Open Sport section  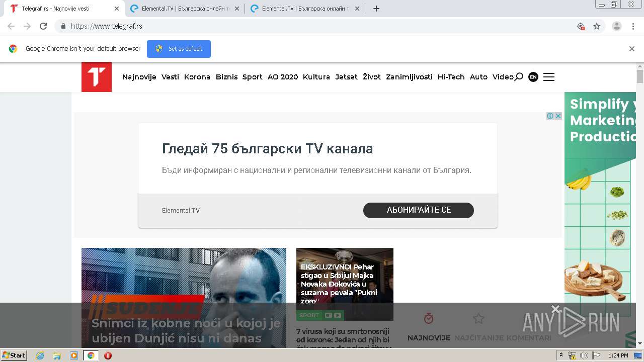click(x=253, y=77)
